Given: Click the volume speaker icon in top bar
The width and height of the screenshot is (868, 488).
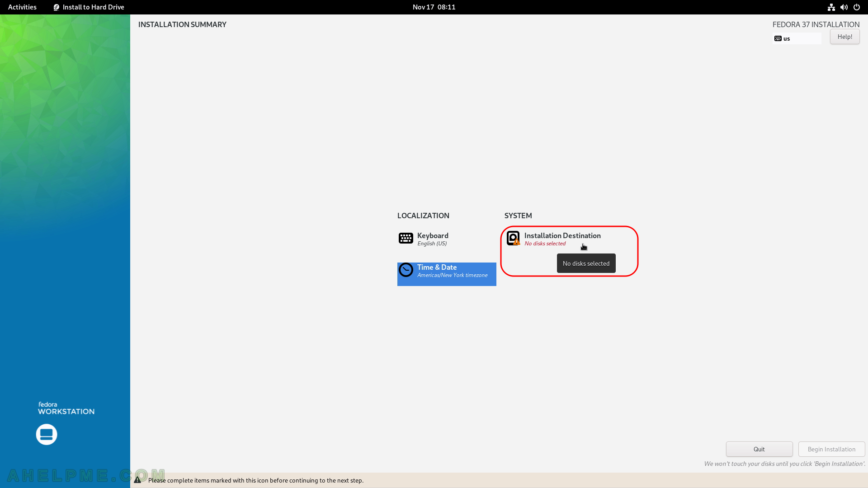Looking at the screenshot, I should click(844, 7).
